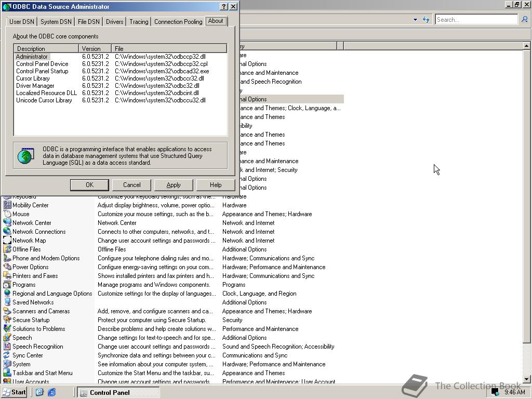Click ODBC path 'C:\Windows\system32\odbcad32.exe'
The height and width of the screenshot is (399, 532).
tap(162, 71)
